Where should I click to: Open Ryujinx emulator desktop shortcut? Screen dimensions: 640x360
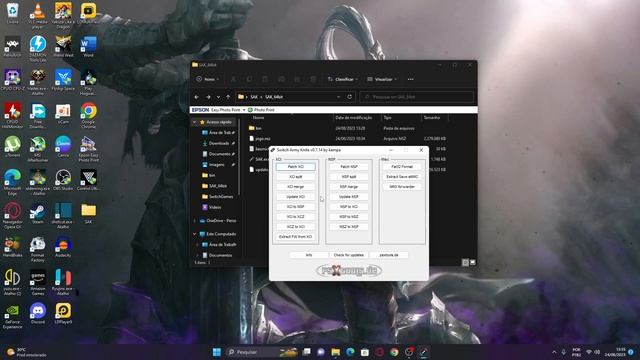63,282
